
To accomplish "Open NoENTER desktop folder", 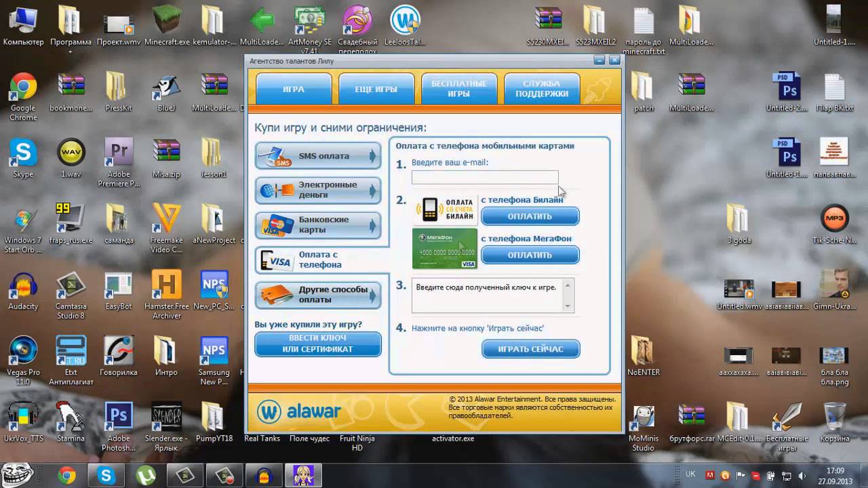I will pos(643,357).
